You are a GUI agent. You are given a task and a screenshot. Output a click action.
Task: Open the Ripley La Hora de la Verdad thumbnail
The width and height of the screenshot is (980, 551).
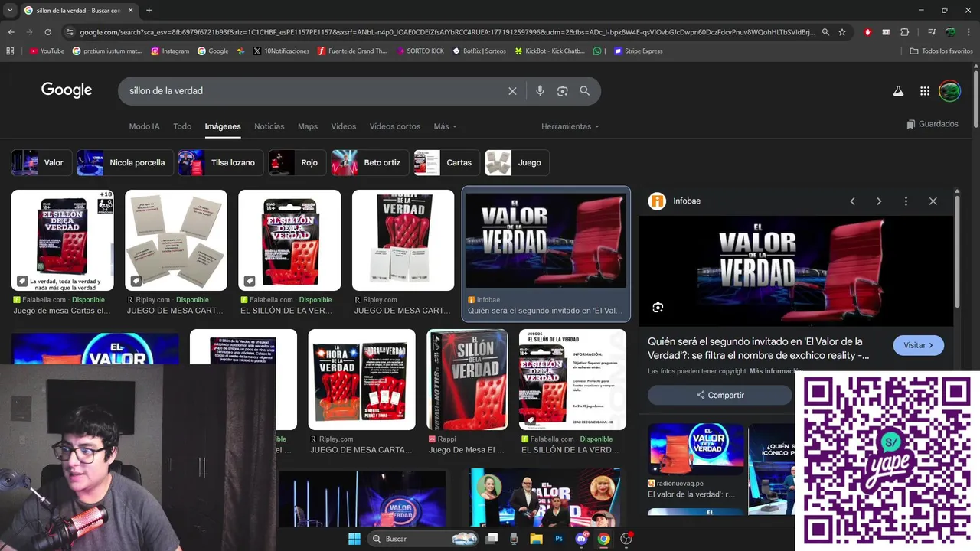click(361, 380)
